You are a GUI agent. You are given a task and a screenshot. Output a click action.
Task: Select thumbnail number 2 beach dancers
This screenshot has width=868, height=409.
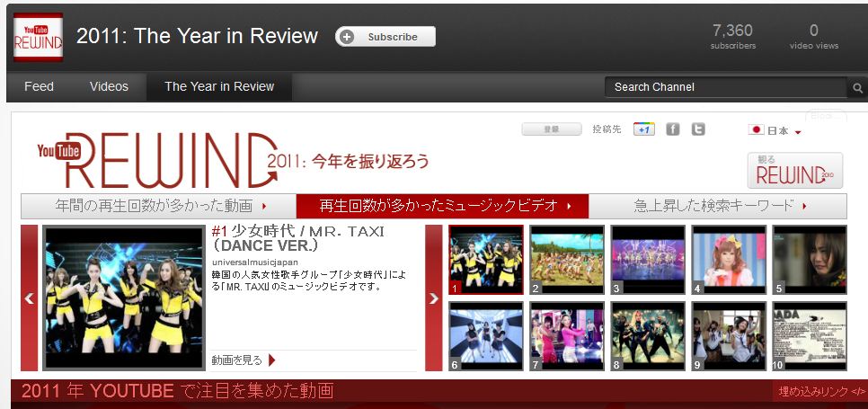pyautogui.click(x=567, y=260)
